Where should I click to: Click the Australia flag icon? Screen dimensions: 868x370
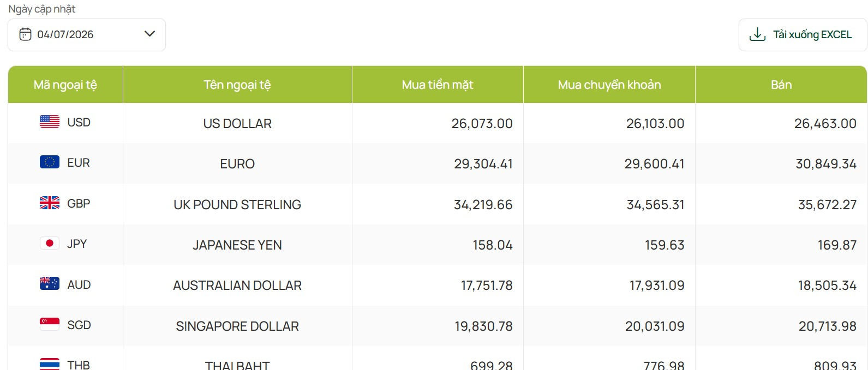[x=50, y=284]
